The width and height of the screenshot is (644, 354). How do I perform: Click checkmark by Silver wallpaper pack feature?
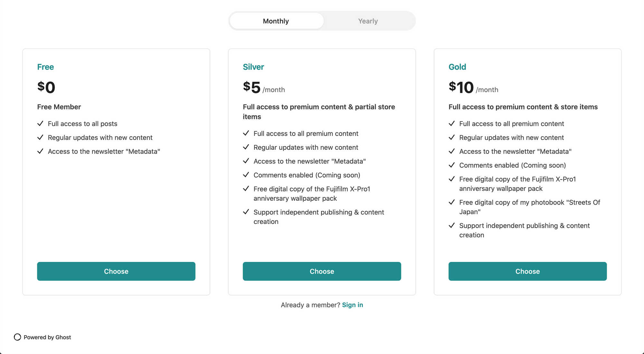246,189
